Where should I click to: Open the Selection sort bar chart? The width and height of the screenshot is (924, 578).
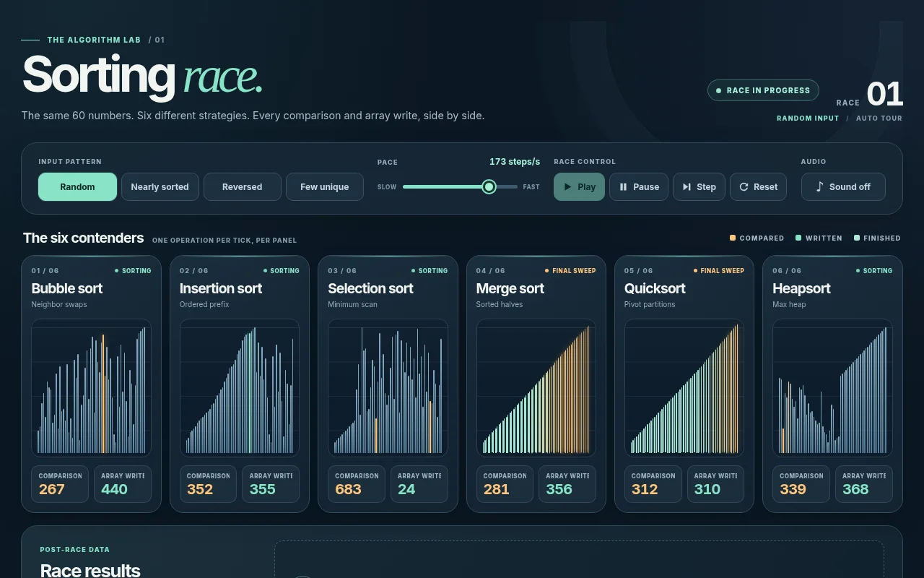point(388,388)
